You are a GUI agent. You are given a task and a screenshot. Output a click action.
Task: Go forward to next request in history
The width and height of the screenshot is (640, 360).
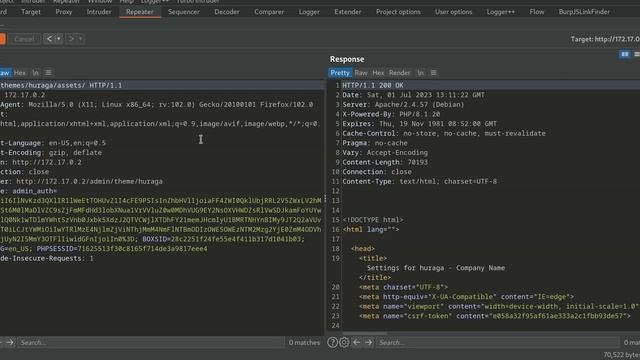tap(71, 39)
